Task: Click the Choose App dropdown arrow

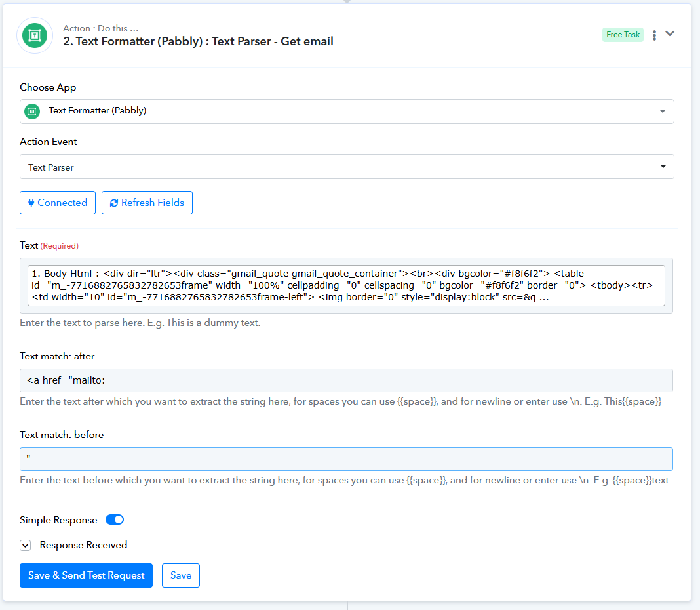Action: tap(663, 112)
